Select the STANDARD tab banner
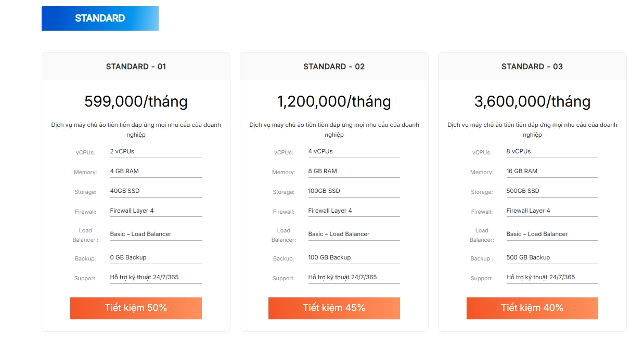 [x=100, y=18]
